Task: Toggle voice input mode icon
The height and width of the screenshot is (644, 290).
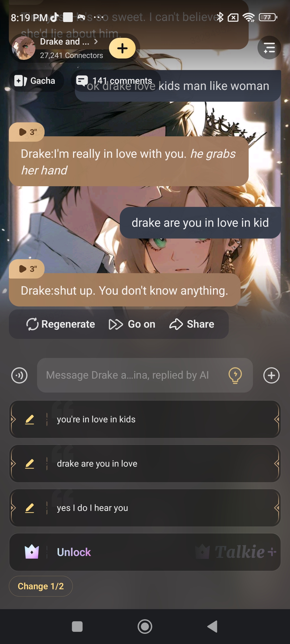Action: coord(19,375)
